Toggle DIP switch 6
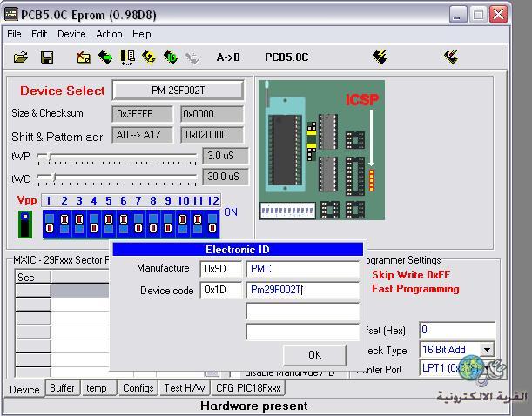The height and width of the screenshot is (416, 532). point(124,225)
